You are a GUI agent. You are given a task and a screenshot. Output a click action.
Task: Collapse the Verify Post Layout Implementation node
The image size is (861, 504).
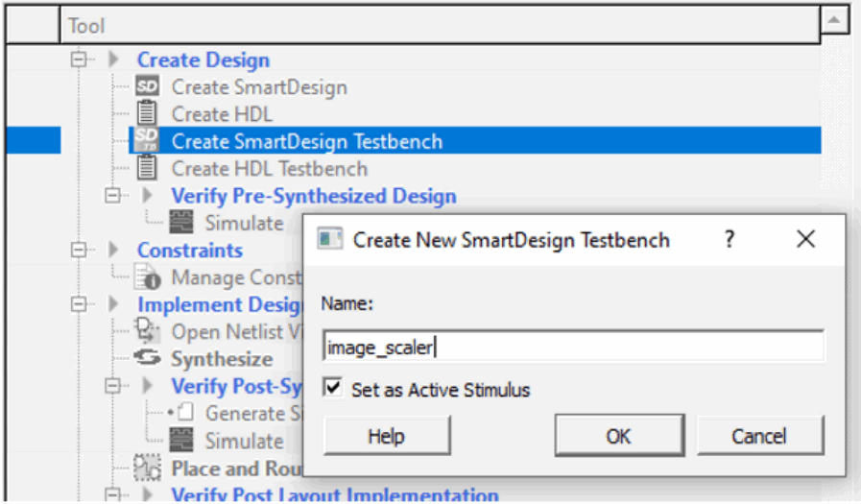coord(112,493)
